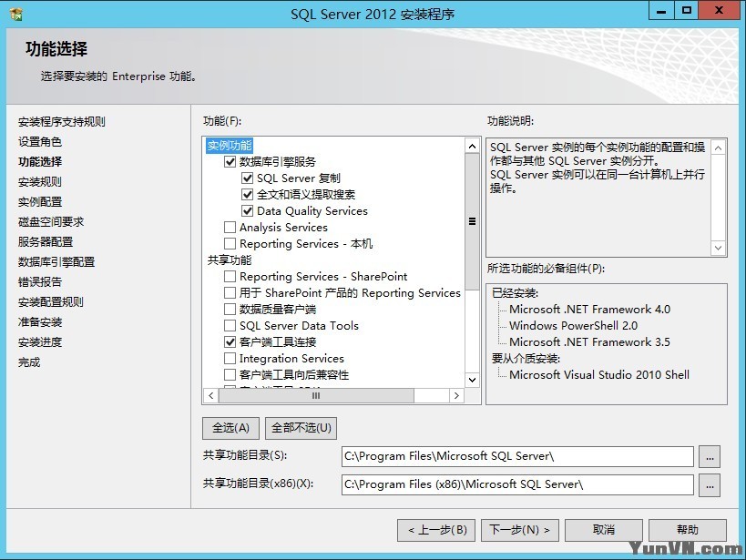Click the SQL Server setup title bar icon

pos(15,15)
